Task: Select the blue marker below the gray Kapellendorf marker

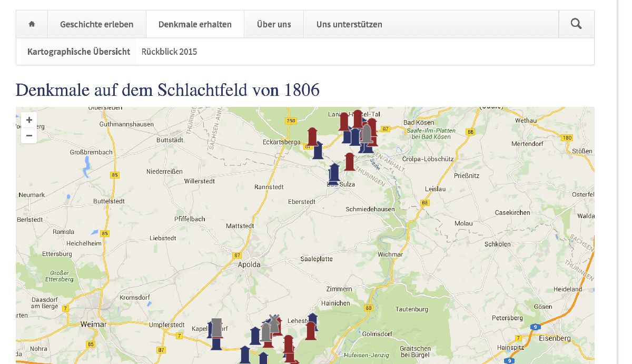Action: click(216, 344)
